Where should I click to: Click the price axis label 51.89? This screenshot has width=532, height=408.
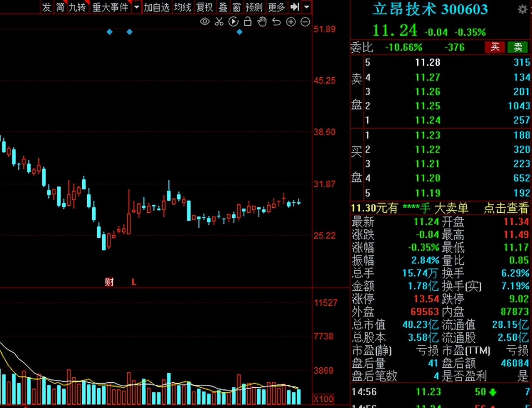click(325, 29)
